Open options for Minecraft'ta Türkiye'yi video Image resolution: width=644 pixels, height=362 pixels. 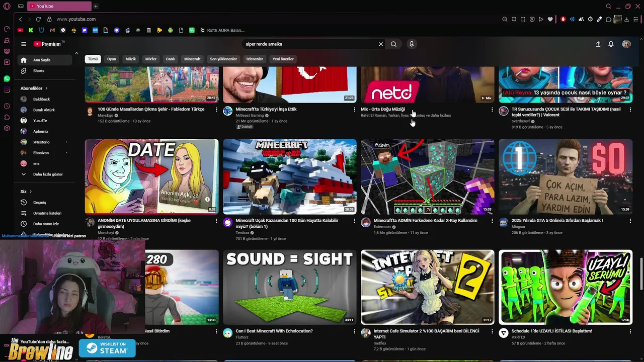tap(354, 110)
